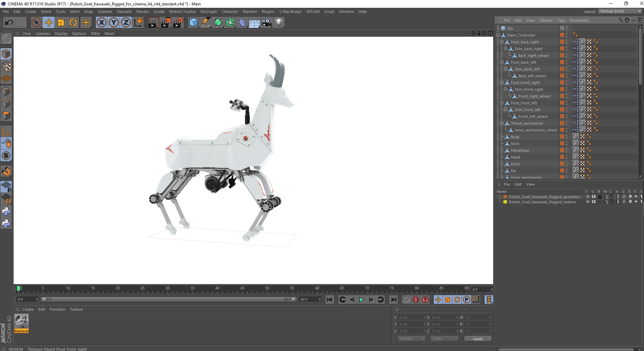
Task: Toggle Z axis lock
Action: click(126, 23)
